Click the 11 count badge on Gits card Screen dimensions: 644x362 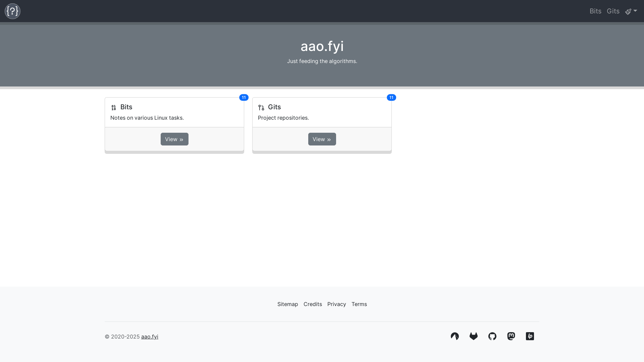tap(391, 98)
